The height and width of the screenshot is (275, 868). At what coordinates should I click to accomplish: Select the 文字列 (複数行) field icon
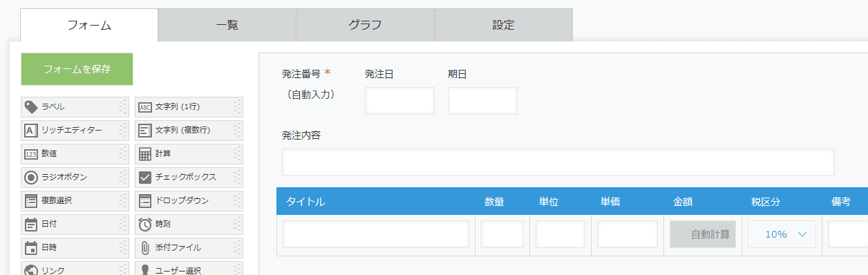[x=145, y=131]
